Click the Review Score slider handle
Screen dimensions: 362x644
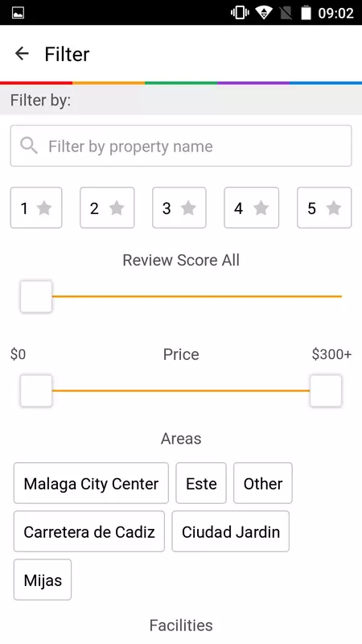(x=36, y=296)
